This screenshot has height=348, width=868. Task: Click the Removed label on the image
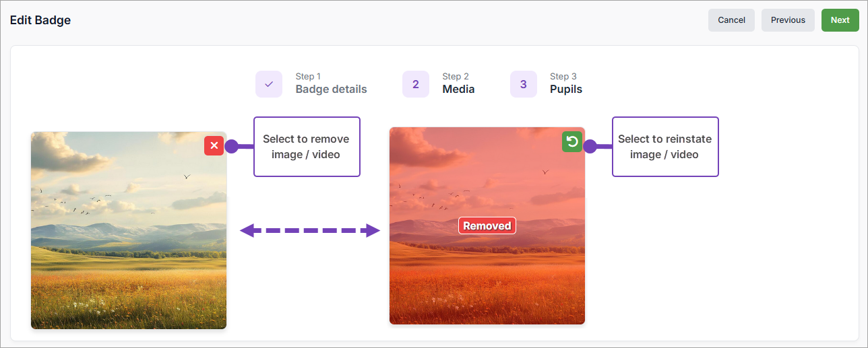tap(487, 226)
